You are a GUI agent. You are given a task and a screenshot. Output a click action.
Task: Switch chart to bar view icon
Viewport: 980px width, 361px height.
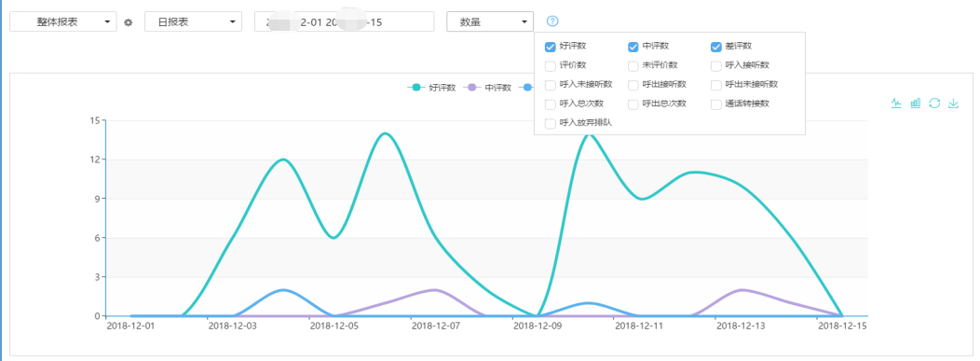pyautogui.click(x=916, y=103)
